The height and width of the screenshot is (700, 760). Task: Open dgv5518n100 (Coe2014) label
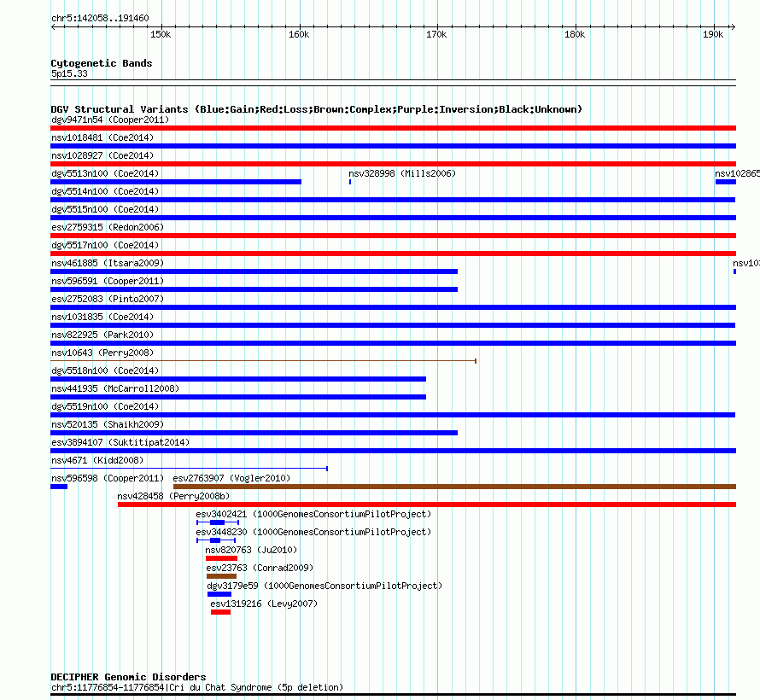(105, 370)
